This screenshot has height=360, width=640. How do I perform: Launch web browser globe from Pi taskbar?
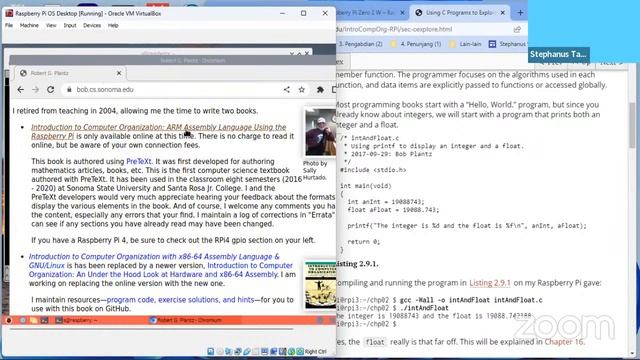(x=23, y=320)
